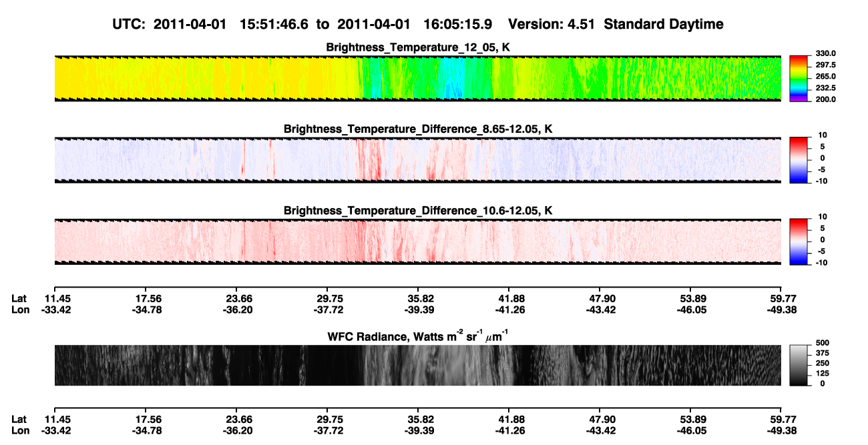Viewport: 868px width, 445px height.
Task: Click the '500' tick on the WFC colorbar
Action: (x=823, y=342)
